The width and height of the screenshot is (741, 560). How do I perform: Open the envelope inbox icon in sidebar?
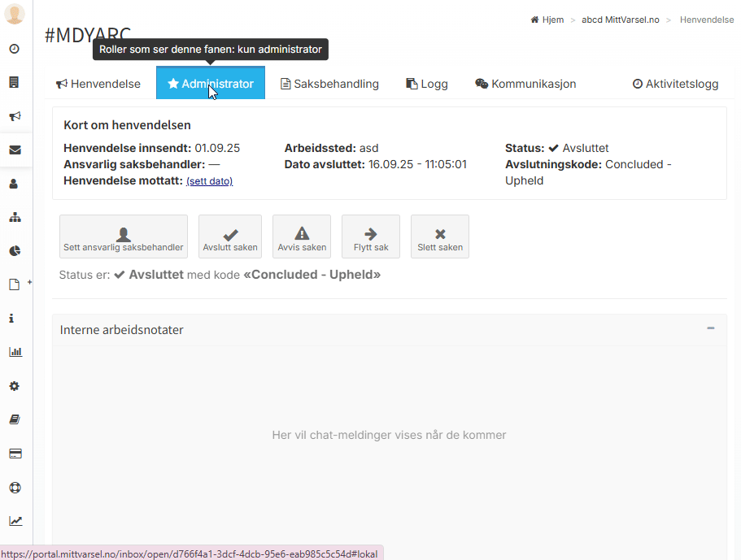15,150
